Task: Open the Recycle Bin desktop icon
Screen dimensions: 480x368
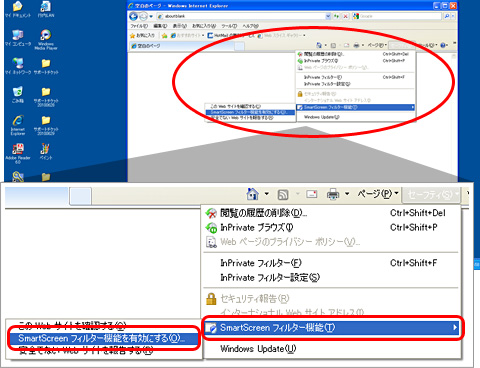Action: (x=18, y=95)
